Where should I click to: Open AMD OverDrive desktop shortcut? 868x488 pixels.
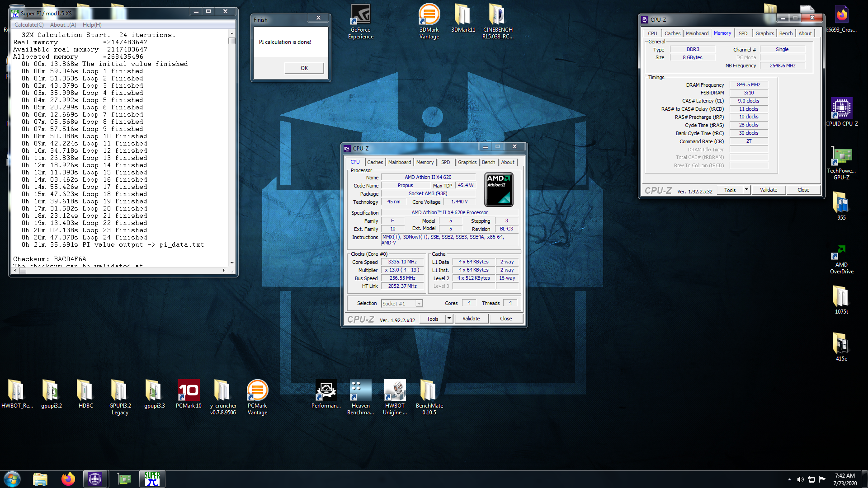[841, 259]
